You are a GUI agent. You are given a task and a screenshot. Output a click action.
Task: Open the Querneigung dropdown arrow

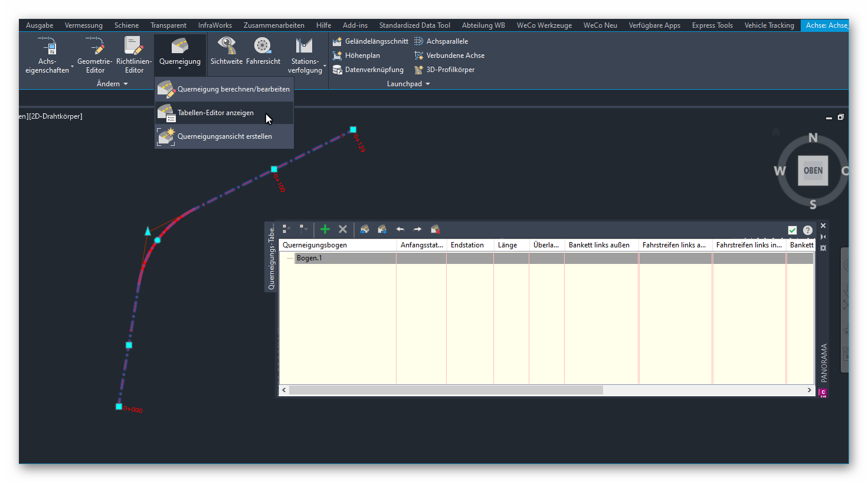(179, 70)
